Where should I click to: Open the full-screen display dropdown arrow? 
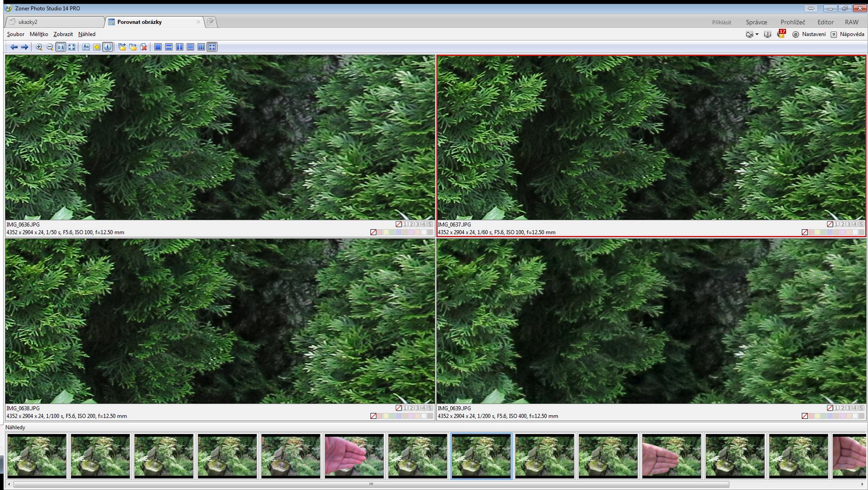[x=757, y=34]
